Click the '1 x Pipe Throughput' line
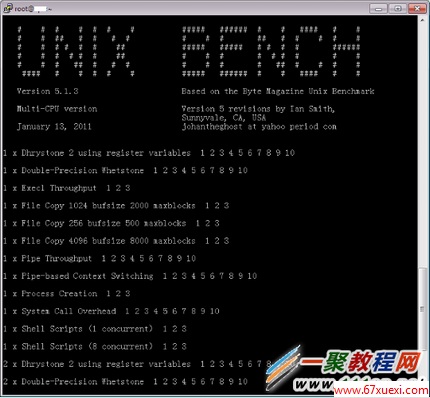This screenshot has height=398, width=430. (100, 259)
